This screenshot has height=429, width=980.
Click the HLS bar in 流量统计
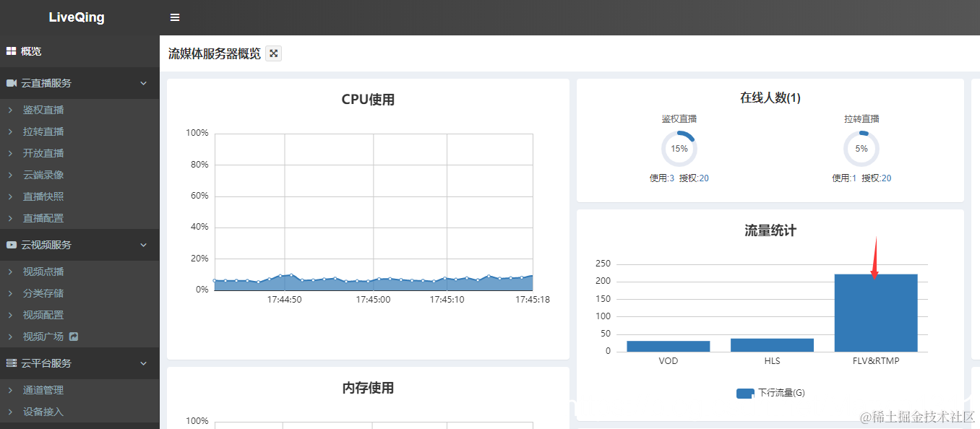point(772,345)
